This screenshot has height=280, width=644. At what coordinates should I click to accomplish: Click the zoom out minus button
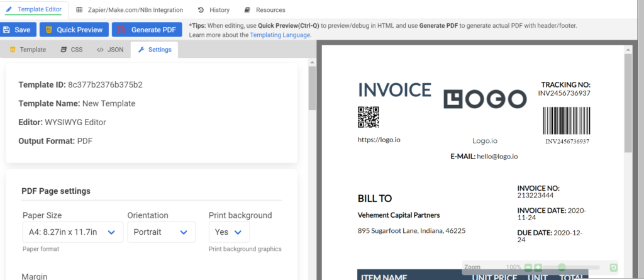528,267
